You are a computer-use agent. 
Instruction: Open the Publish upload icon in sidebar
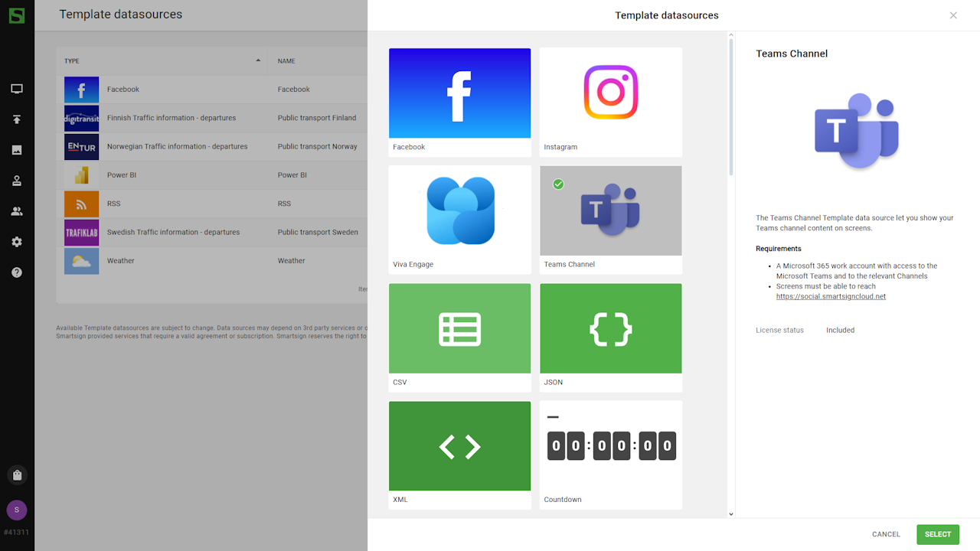coord(17,119)
